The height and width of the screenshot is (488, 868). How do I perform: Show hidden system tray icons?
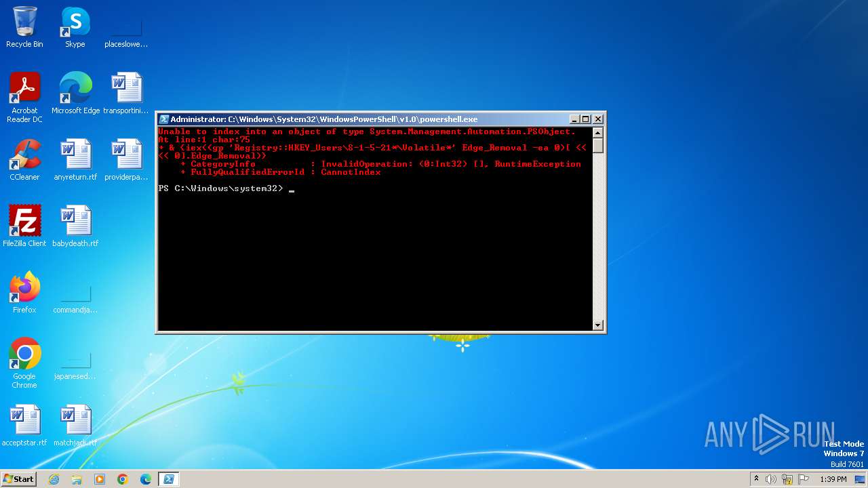(756, 479)
